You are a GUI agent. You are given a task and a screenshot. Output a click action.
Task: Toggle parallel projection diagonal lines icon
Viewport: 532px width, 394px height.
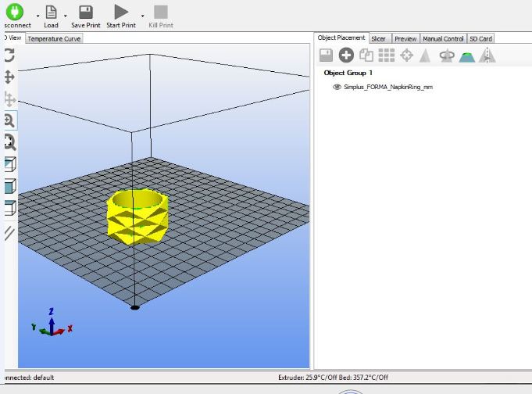click(x=9, y=233)
